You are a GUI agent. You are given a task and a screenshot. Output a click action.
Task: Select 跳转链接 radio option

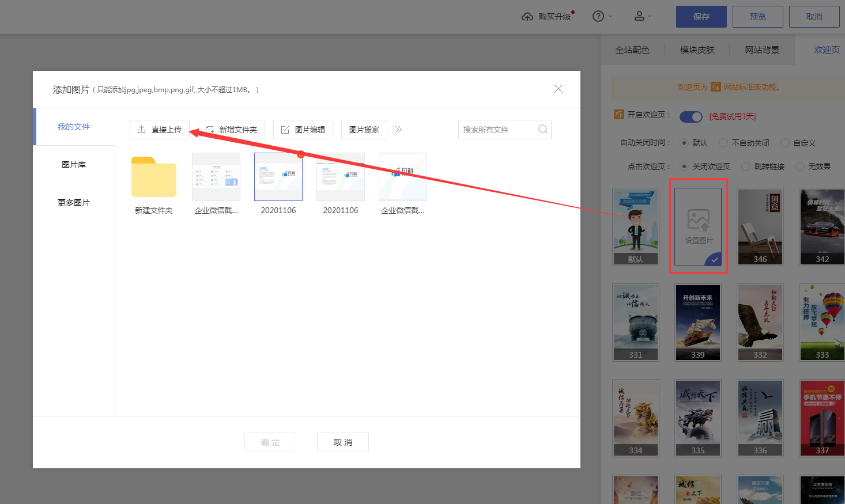coord(746,166)
